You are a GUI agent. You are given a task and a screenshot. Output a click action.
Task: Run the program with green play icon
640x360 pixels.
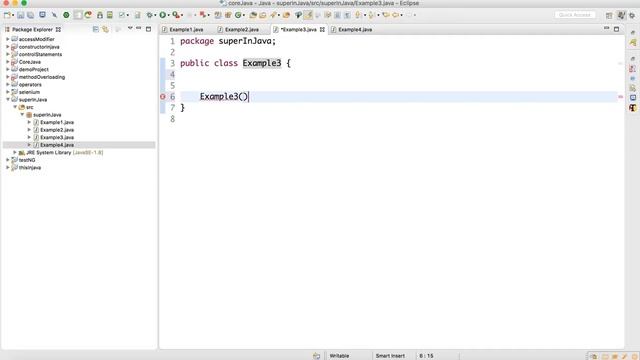pos(162,15)
